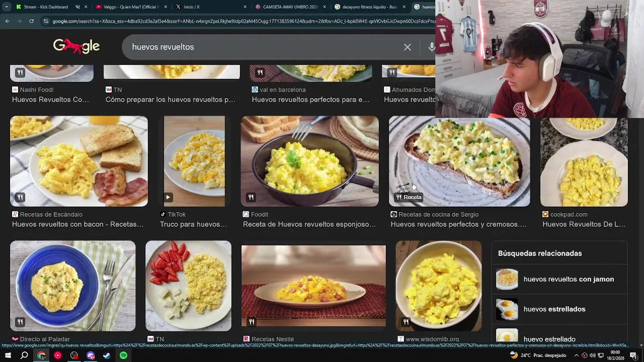644x362 pixels.
Task: Open Steam from the taskbar
Action: [107, 355]
